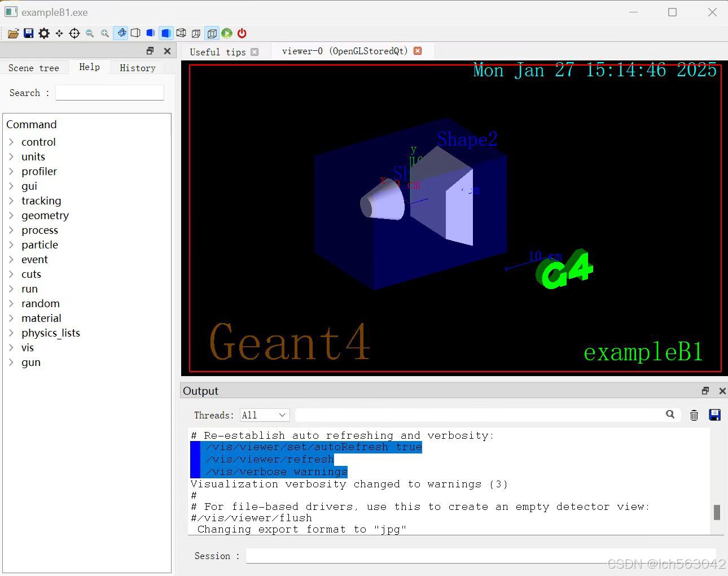Open a macro file with folder icon
728x576 pixels.
[13, 33]
